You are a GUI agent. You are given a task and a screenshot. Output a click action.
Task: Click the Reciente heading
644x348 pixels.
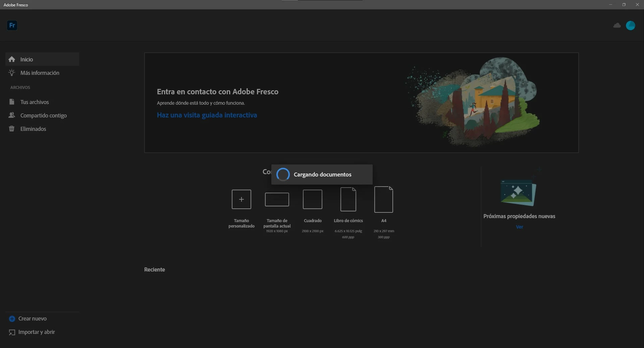155,269
